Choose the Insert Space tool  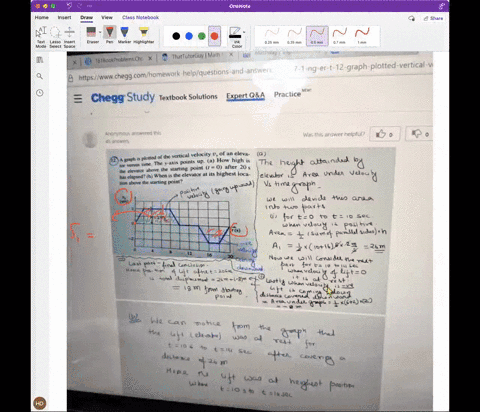(x=69, y=37)
